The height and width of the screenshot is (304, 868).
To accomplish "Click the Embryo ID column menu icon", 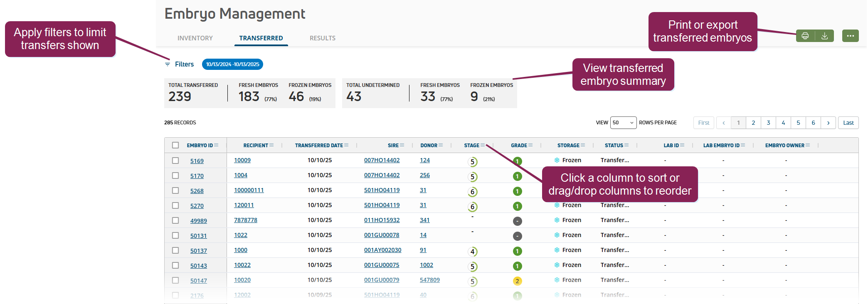I will click(216, 145).
